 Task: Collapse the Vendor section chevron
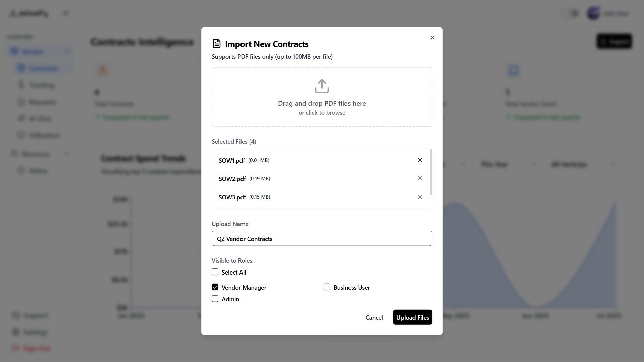(x=67, y=51)
